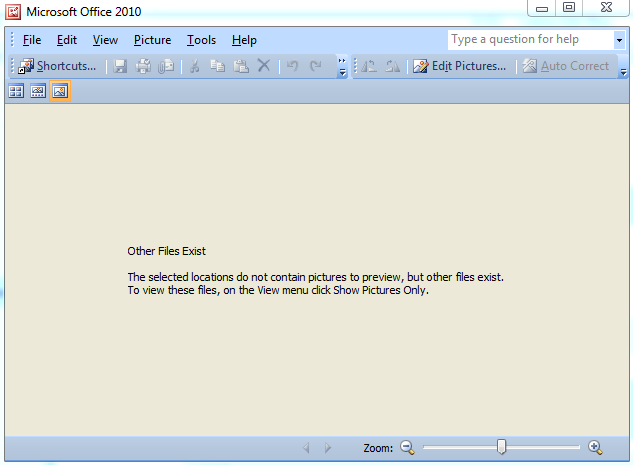633x465 pixels.
Task: Click the zoom slider handle
Action: 501,447
